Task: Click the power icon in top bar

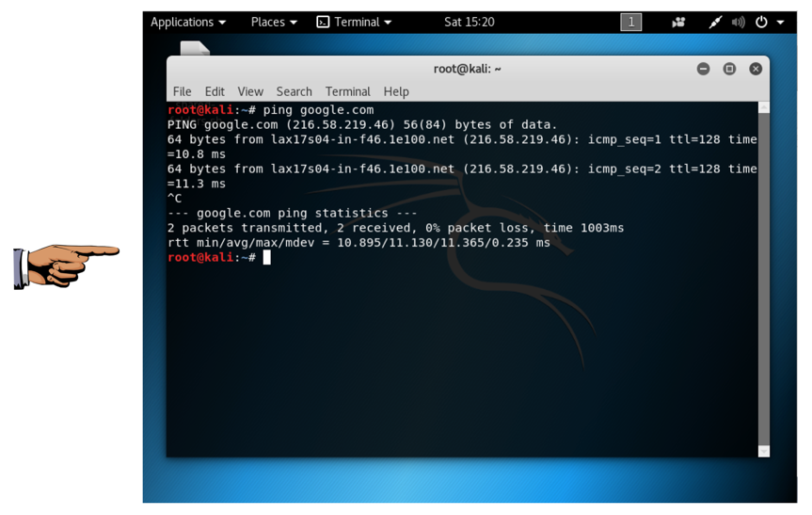Action: click(x=761, y=23)
